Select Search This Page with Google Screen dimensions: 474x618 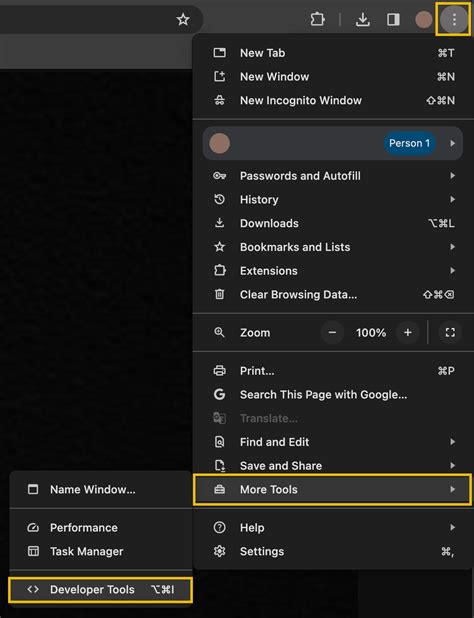tap(333, 394)
